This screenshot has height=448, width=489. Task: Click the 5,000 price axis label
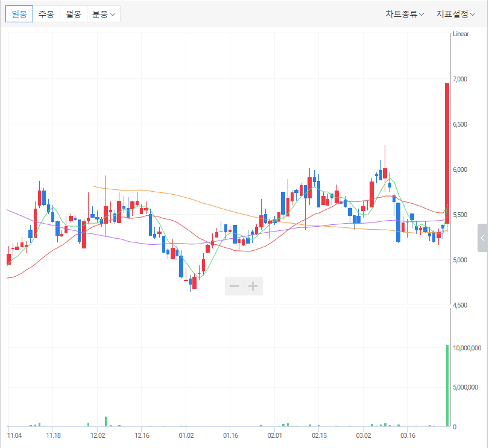point(460,260)
